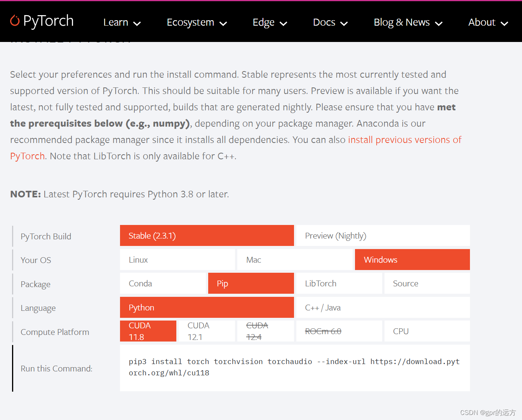Choose CUDA 11.8 compute platform

point(148,331)
